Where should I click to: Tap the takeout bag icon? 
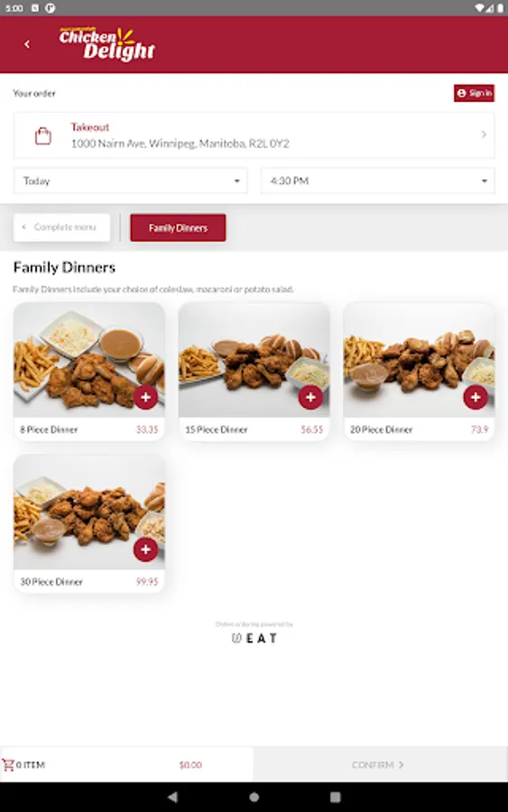point(43,135)
